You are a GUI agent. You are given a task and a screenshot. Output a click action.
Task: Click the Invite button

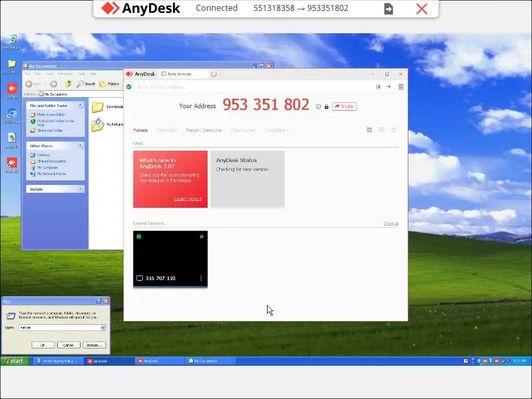click(344, 107)
